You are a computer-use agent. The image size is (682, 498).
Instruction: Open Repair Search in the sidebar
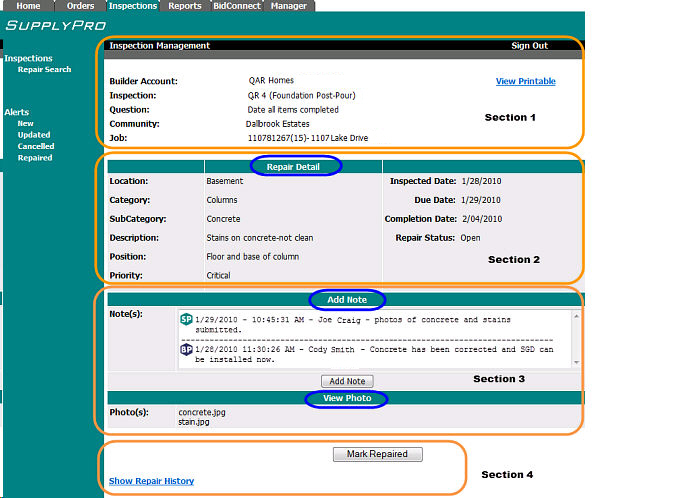coord(44,70)
